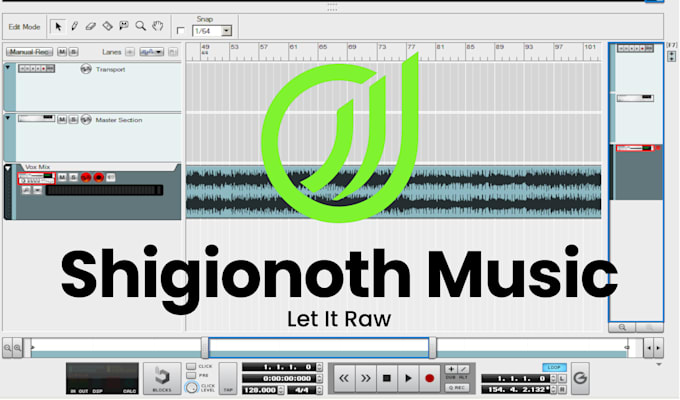The width and height of the screenshot is (680, 400).
Task: Click the R locator button
Action: [562, 390]
